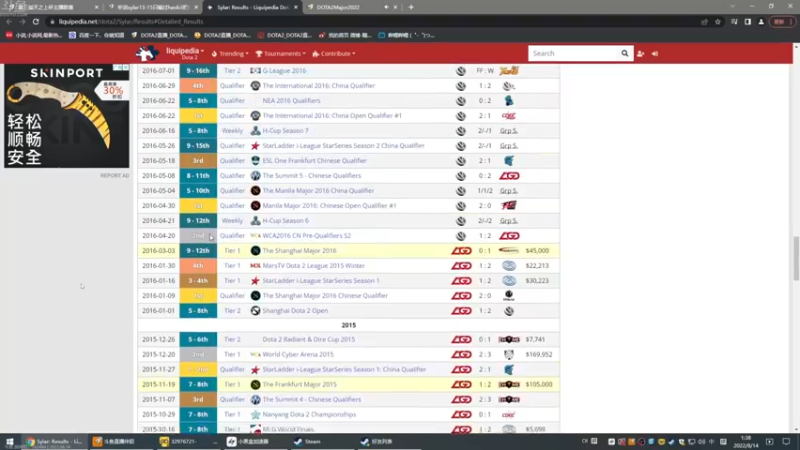This screenshot has width=800, height=450.
Task: Open ESL One Frankfurt Chinese Qualifier link
Action: point(314,161)
